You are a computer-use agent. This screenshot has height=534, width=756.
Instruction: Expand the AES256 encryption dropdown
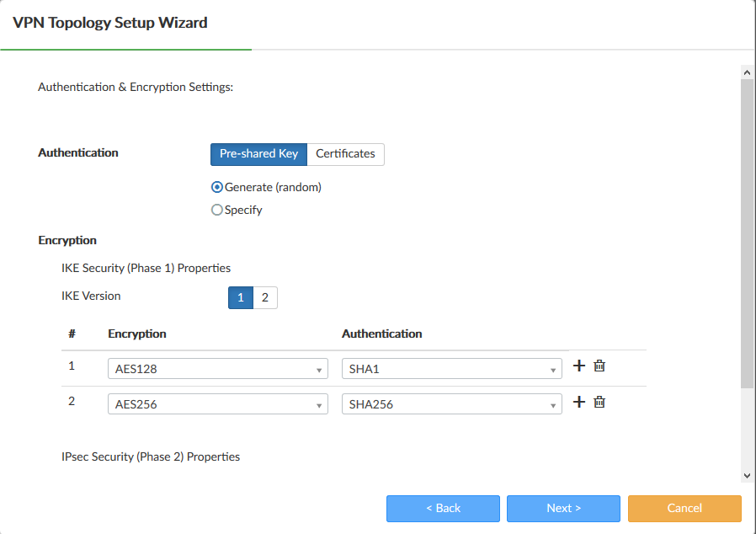point(218,404)
